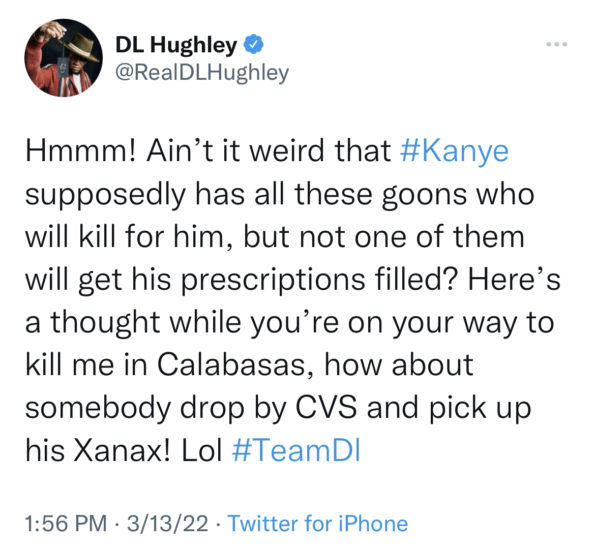Click the opening word Hmmm! of tweet

[81, 151]
